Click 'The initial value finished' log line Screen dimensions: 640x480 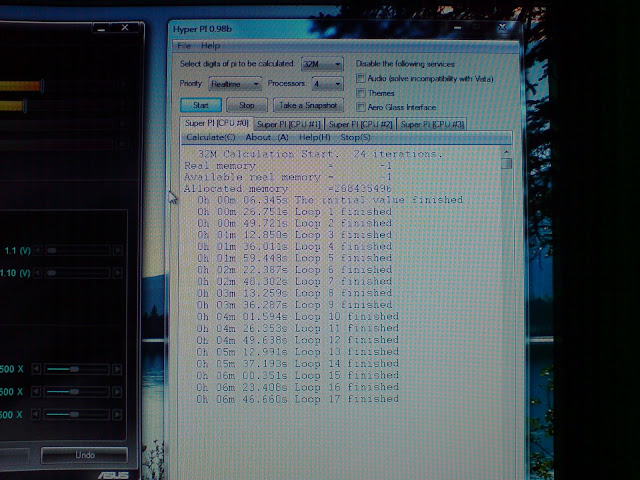(x=330, y=200)
